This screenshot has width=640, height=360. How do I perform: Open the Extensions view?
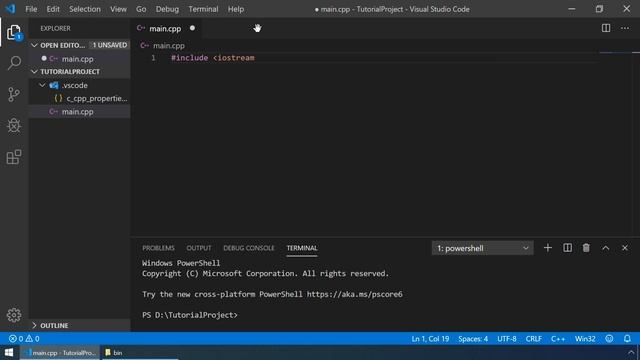(14, 157)
